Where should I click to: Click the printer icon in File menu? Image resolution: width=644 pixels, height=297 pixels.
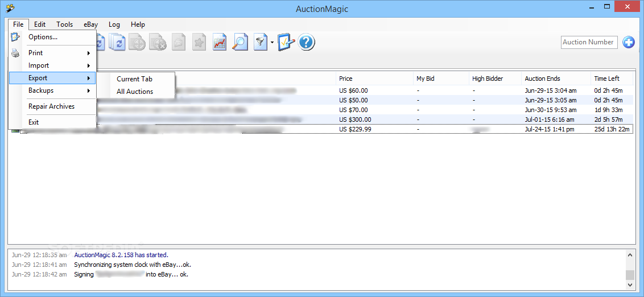point(15,52)
